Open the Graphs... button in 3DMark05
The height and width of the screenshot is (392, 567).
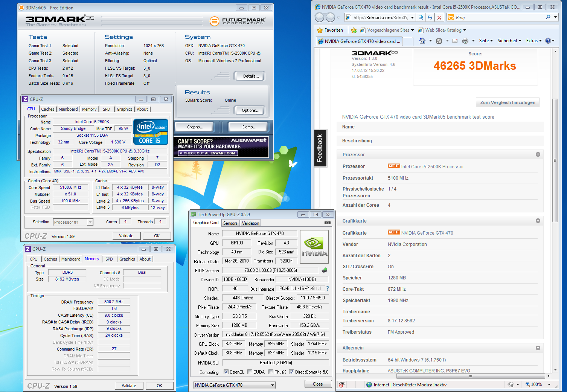(x=195, y=127)
